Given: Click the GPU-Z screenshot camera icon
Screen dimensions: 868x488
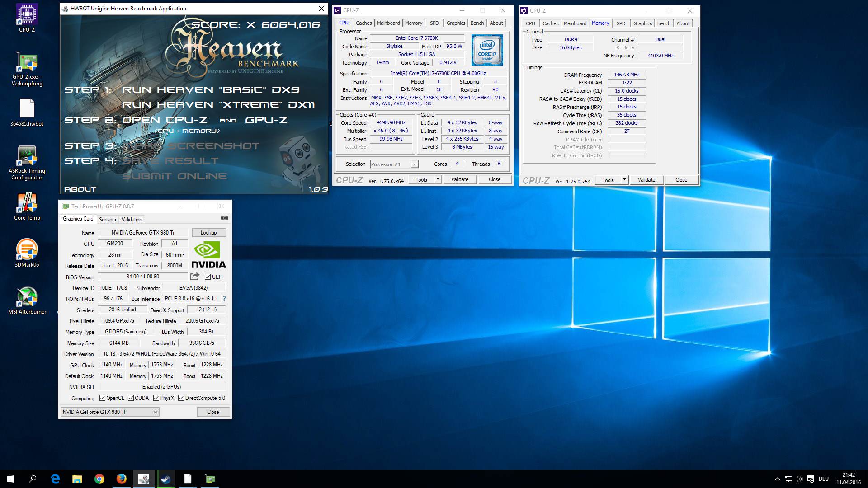Looking at the screenshot, I should [224, 218].
